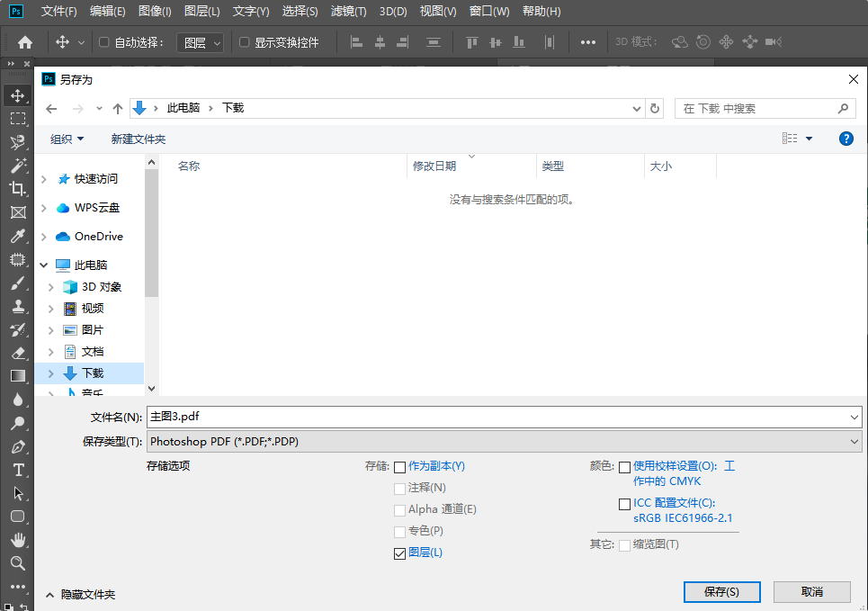This screenshot has width=868, height=611.
Task: Select the Clone Stamp tool
Action: click(x=17, y=306)
